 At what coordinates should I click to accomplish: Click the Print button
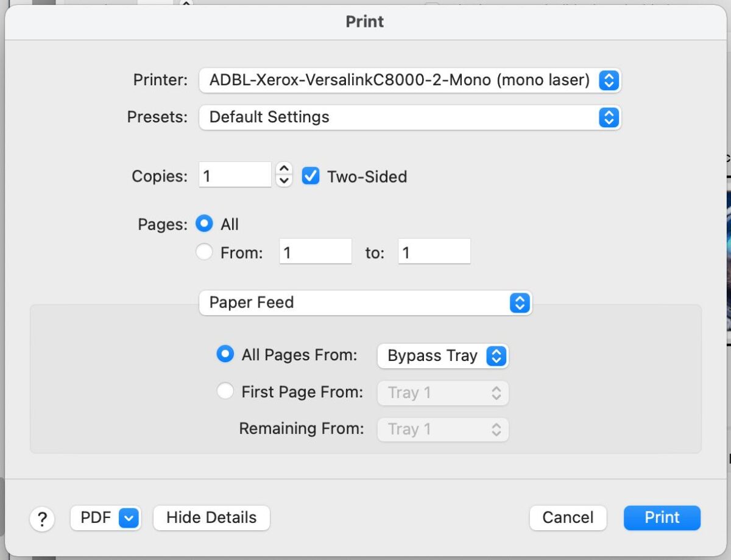[662, 518]
